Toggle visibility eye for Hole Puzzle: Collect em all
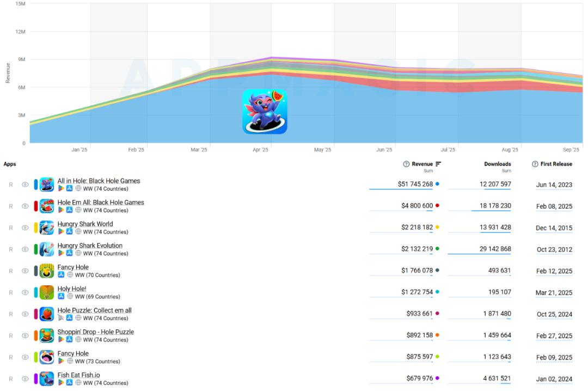Image resolution: width=588 pixels, height=391 pixels. [25, 314]
